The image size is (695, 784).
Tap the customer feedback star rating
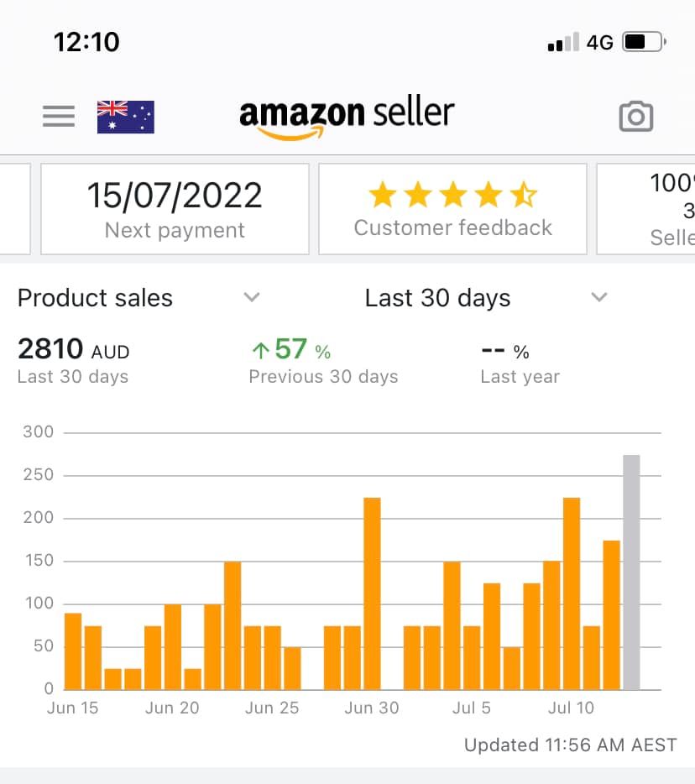tap(452, 195)
